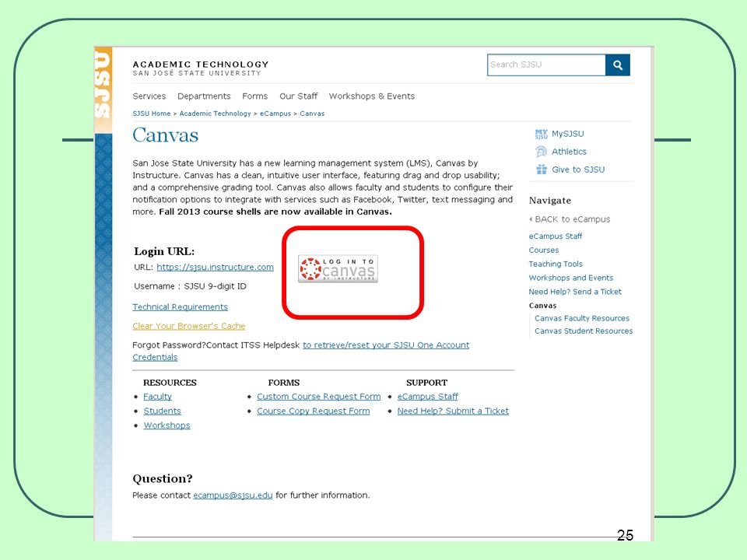747x560 pixels.
Task: Select Canvas in Navigate sidebar
Action: 542,306
